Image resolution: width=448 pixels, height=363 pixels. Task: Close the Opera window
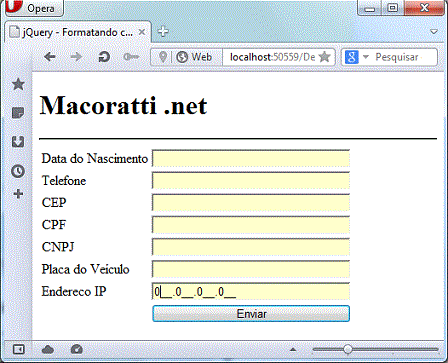coord(424,8)
